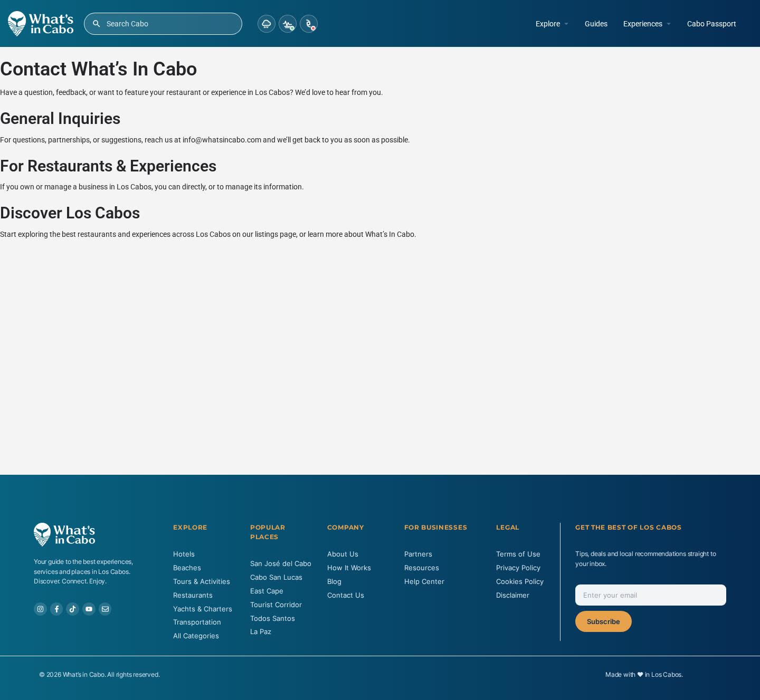Viewport: 760px width, 700px height.
Task: Expand the Experiences dropdown in the navbar
Action: pos(647,24)
